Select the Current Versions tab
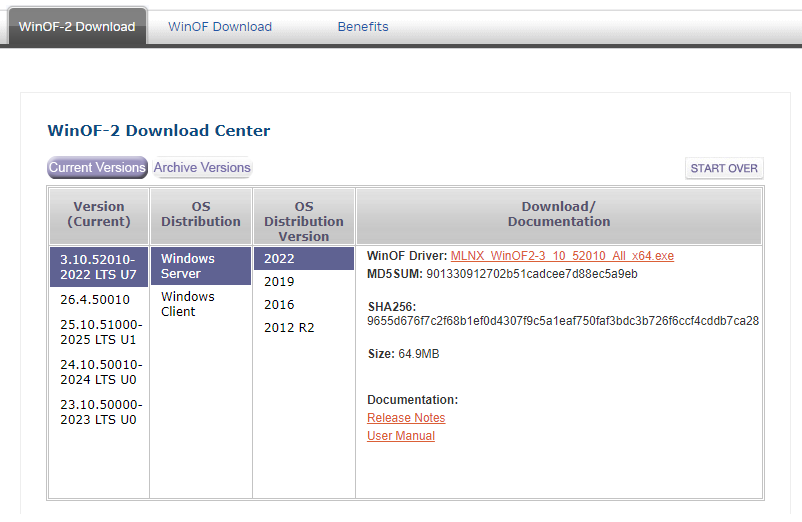This screenshot has height=522, width=802. point(97,168)
